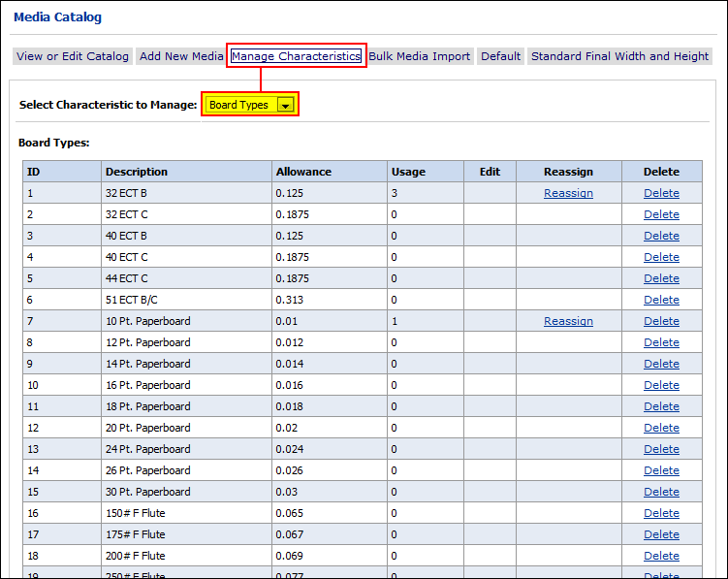Open Standard Final Width and Height tab
Viewport: 728px width, 579px height.
[619, 56]
